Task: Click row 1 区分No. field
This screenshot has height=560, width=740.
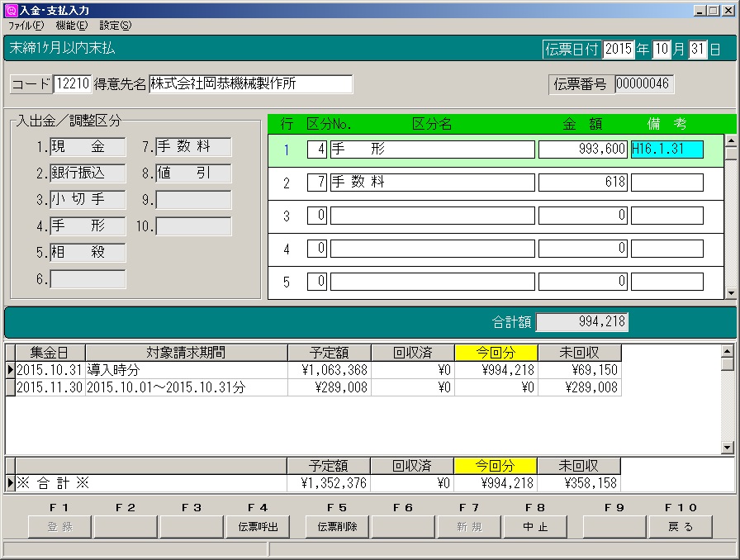Action: [x=316, y=149]
